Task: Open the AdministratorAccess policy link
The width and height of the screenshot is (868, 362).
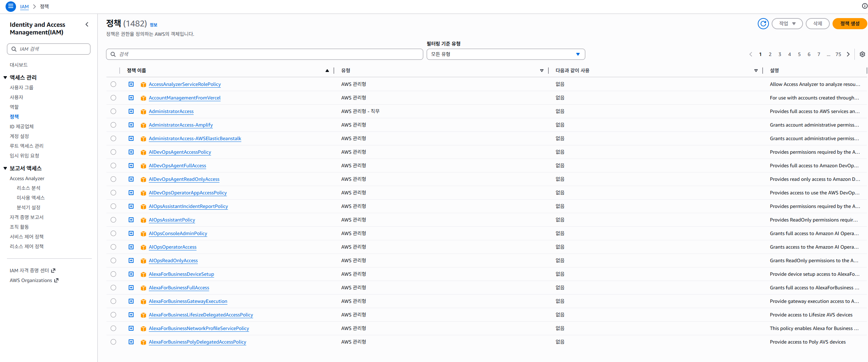Action: click(x=171, y=111)
